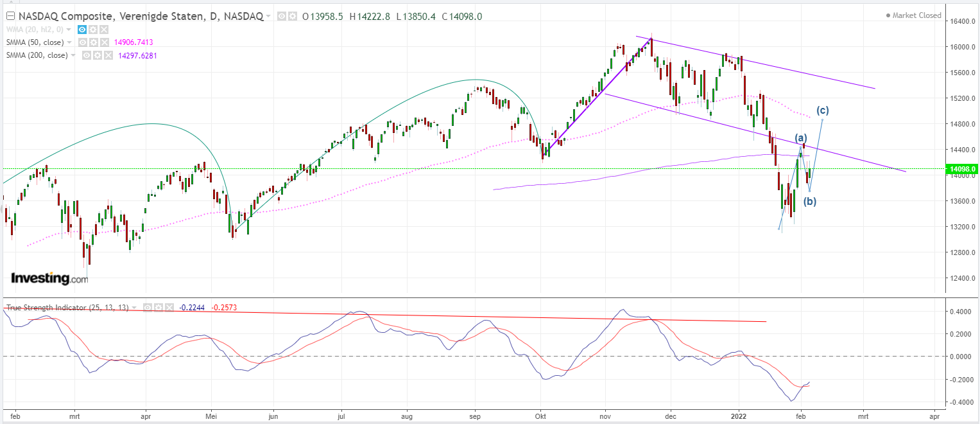This screenshot has height=424, width=980.
Task: Toggle visibility of NASDAQ Composite main series
Action: (x=280, y=17)
